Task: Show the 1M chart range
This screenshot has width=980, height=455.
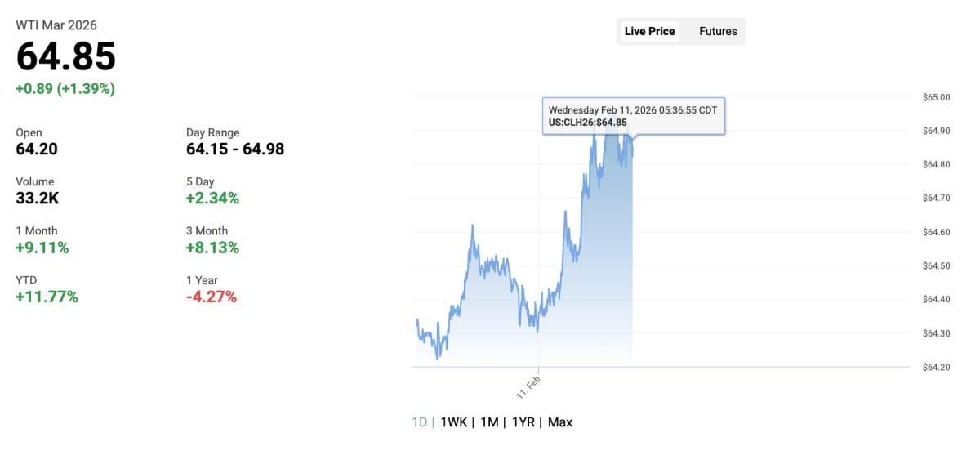Action: pos(489,422)
